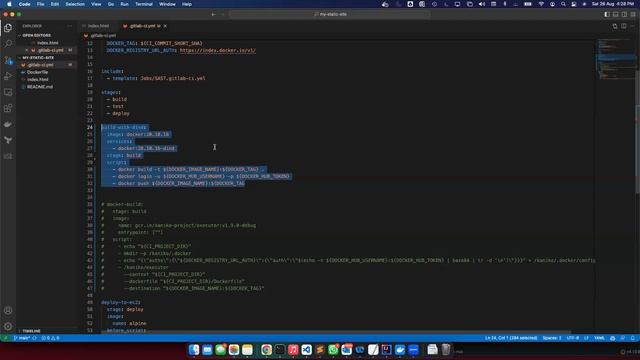
Task: Open the Terminal menu
Action: coord(144,4)
